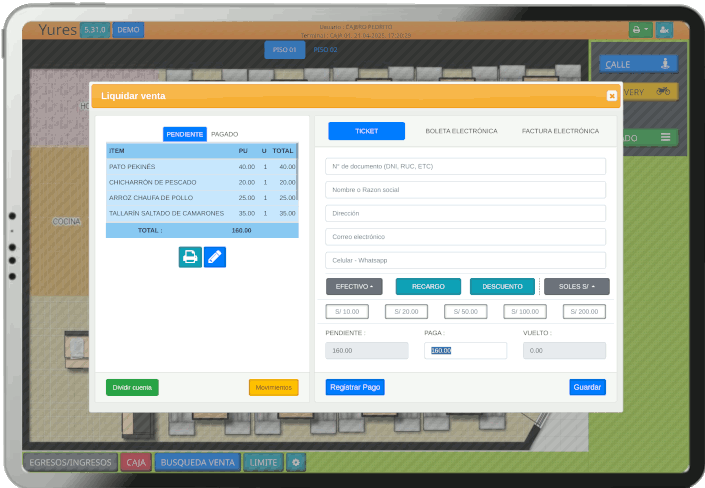Go to the Factura Electrónica tab
Viewport: 705px width, 488px height.
(560, 131)
